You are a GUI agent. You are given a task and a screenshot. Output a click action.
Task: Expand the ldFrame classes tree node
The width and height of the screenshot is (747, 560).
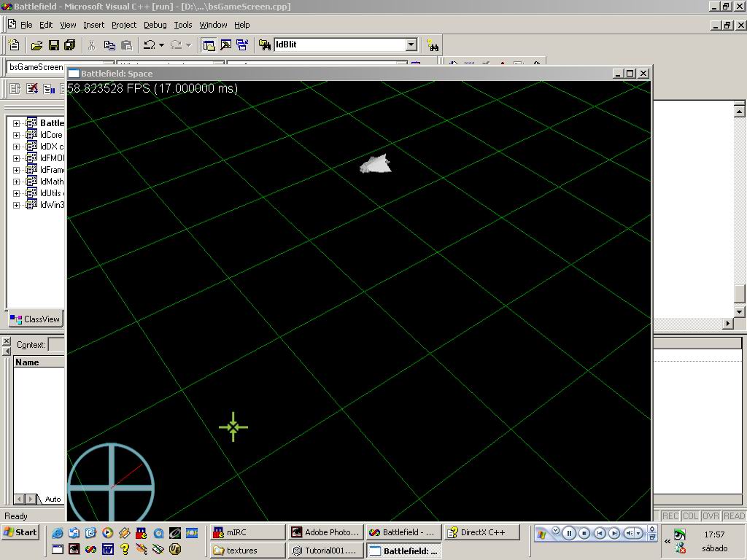[16, 170]
